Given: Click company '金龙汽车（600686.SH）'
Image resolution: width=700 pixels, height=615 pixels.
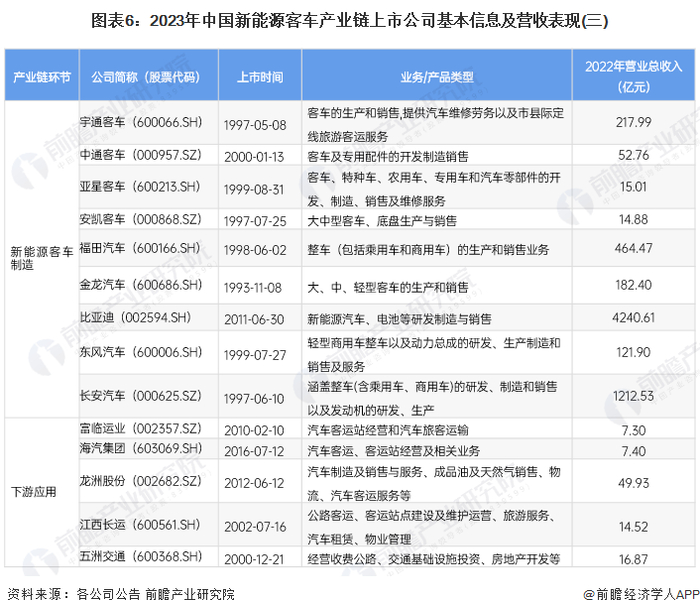Looking at the screenshot, I should [x=141, y=285].
